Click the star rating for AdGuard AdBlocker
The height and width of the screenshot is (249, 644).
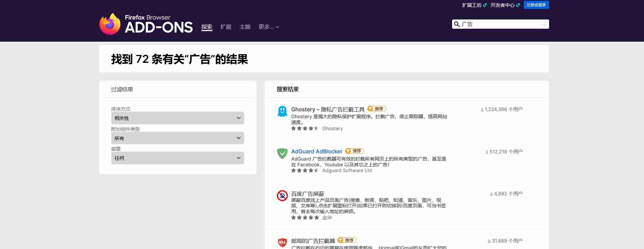[305, 170]
